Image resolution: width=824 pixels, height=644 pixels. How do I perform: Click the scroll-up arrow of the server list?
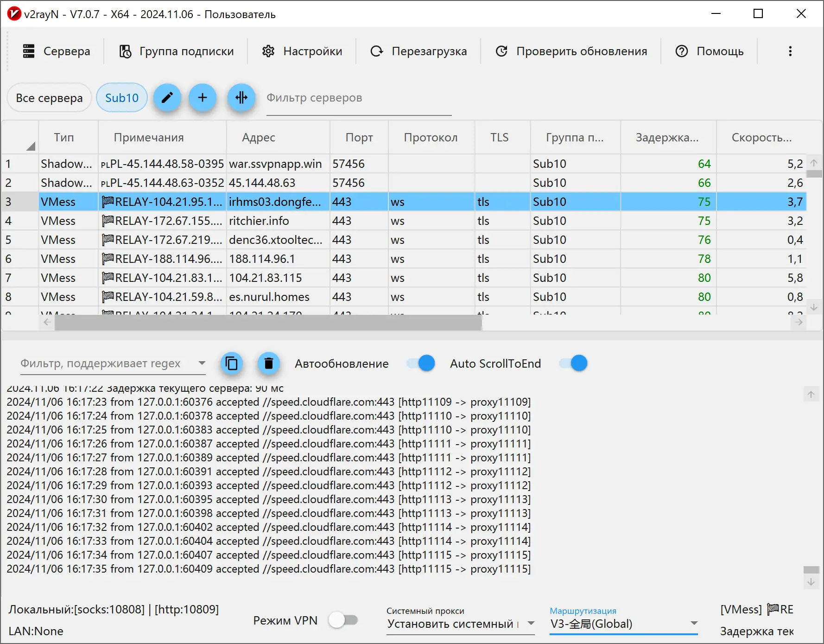814,162
